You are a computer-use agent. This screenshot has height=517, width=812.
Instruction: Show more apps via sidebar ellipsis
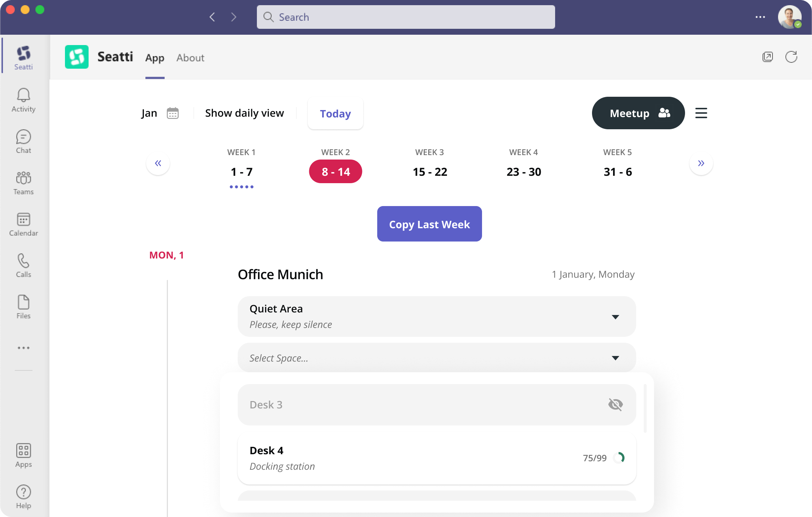coord(24,348)
